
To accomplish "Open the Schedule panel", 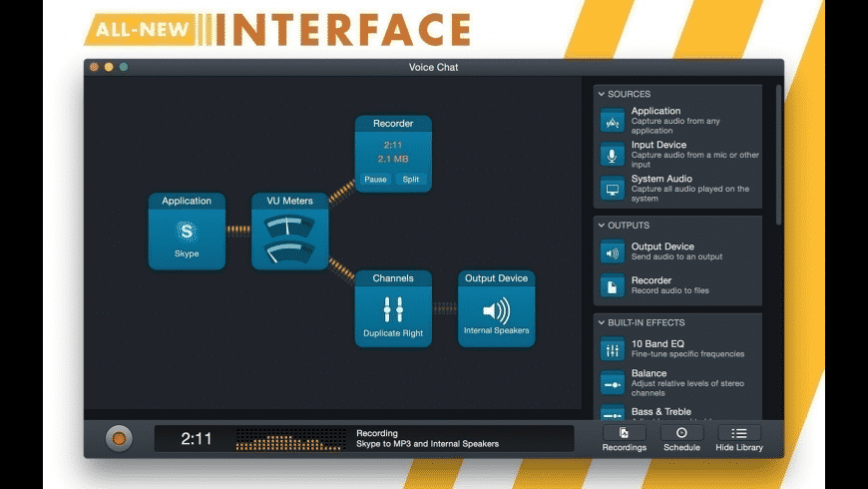I will (681, 437).
